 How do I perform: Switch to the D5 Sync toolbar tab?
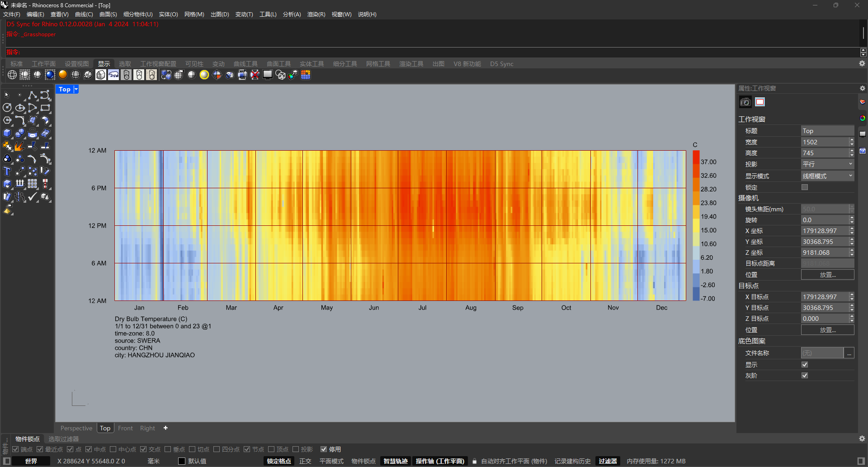pyautogui.click(x=502, y=64)
